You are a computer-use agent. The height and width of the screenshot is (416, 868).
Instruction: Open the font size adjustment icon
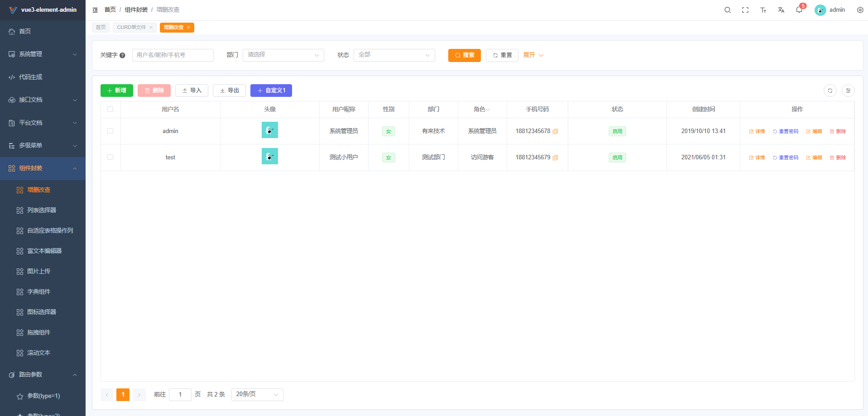[763, 10]
